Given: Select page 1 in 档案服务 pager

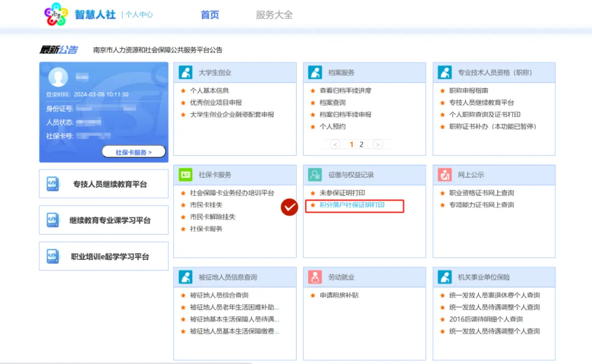Looking at the screenshot, I should pos(351,144).
